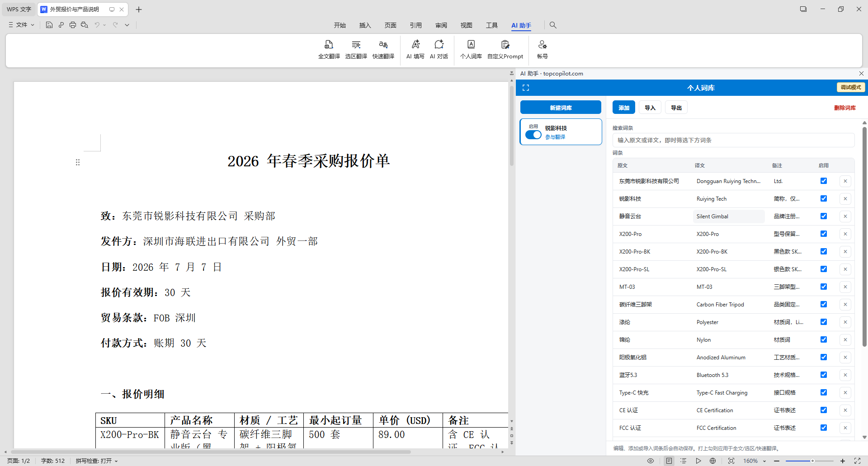
Task: Zoom out with the minus button
Action: coord(777,461)
